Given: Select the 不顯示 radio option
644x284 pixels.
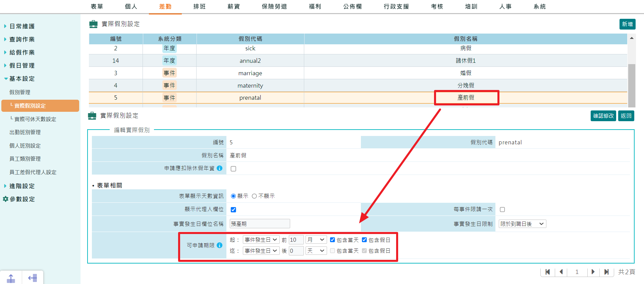Looking at the screenshot, I should tap(254, 196).
